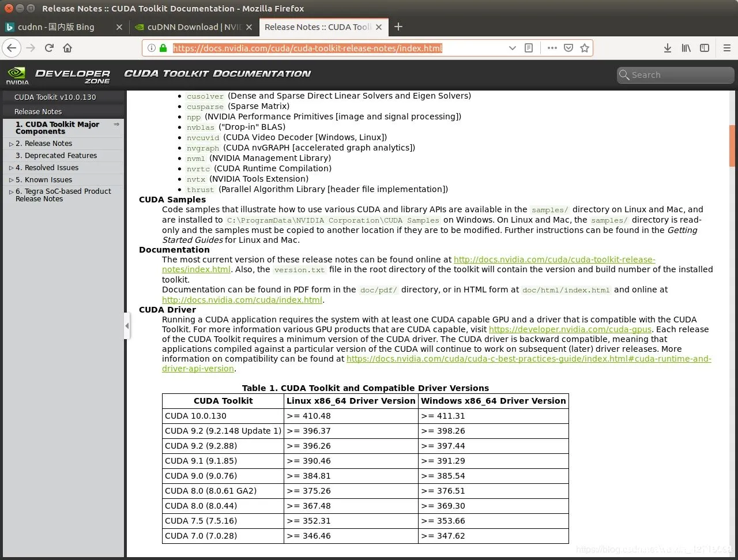The width and height of the screenshot is (738, 560).
Task: Switch to the 'cuDNN Download | NVIDIA' tab
Action: pos(193,27)
